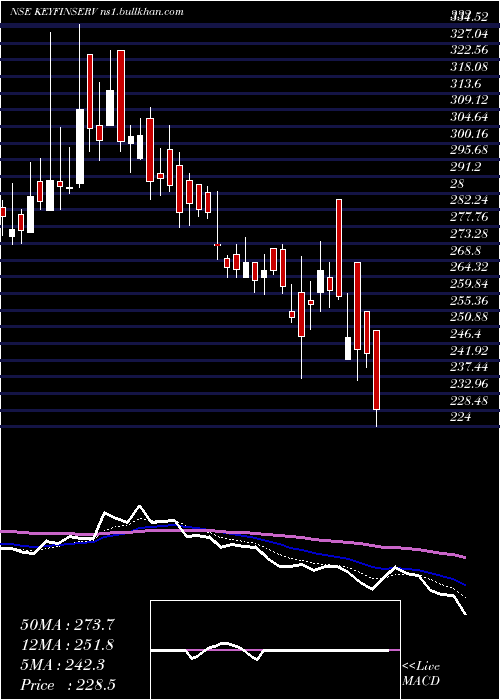Click the 255.36 price axis label
The height and width of the screenshot is (700, 500).
(468, 300)
